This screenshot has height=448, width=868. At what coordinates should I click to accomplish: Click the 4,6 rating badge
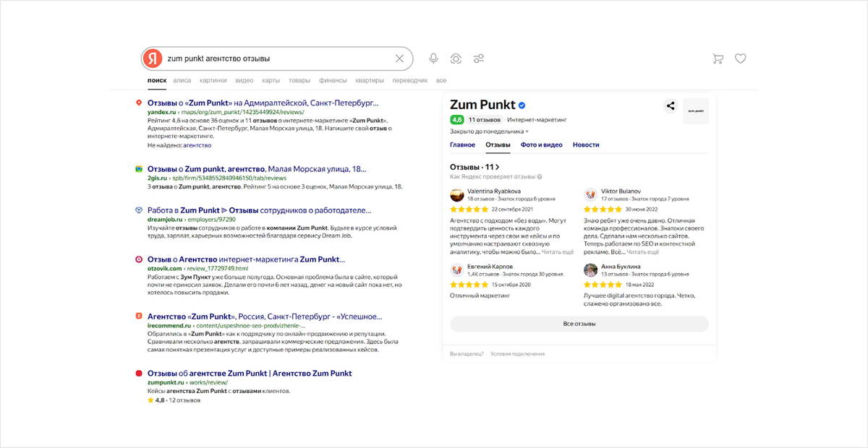point(457,120)
